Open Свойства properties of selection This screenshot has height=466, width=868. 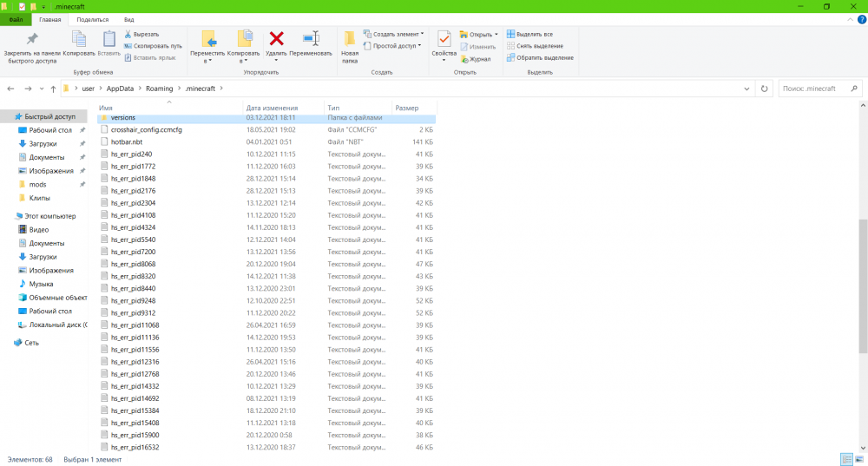(x=444, y=47)
